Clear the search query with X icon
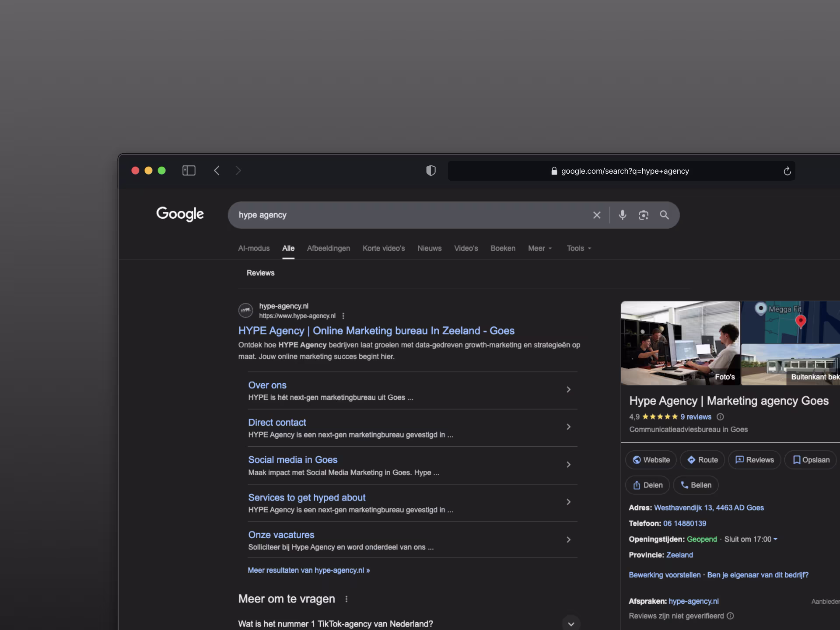The height and width of the screenshot is (630, 840). tap(597, 215)
